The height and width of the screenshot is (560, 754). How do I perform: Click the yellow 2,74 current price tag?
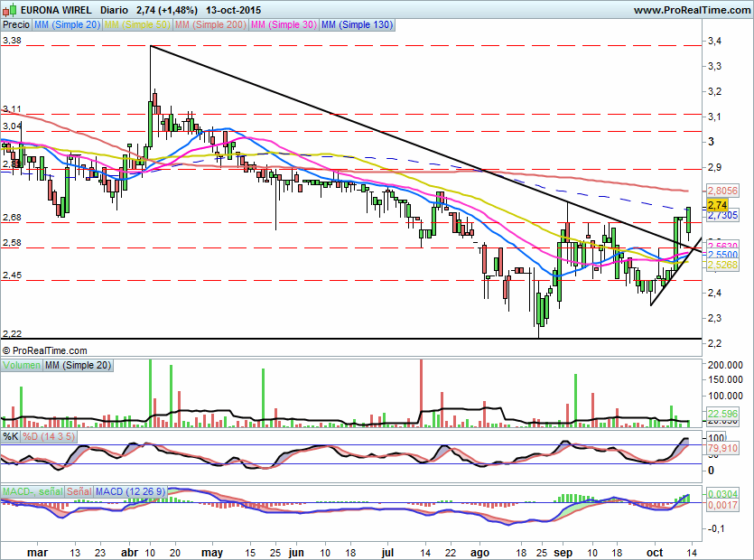click(x=718, y=205)
